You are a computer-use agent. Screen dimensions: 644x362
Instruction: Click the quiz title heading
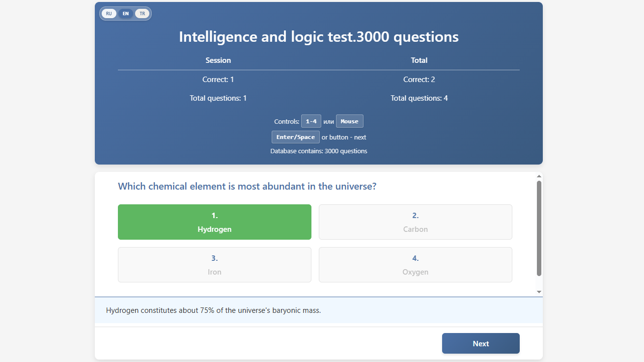click(x=319, y=36)
